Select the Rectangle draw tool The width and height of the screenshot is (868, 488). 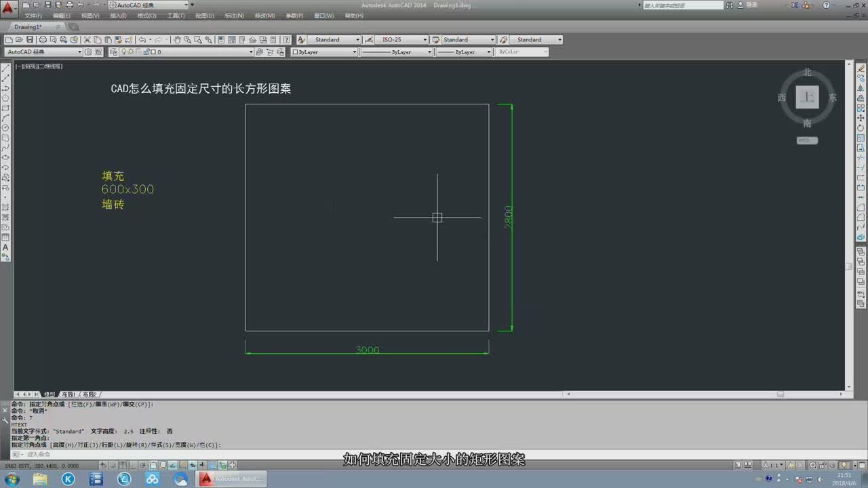point(6,108)
